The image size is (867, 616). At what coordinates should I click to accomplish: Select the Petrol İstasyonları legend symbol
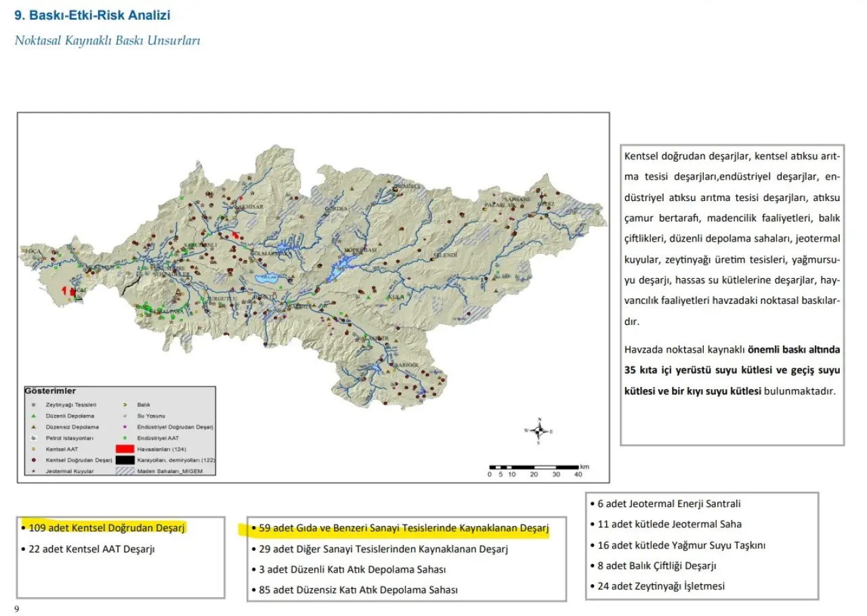[34, 438]
